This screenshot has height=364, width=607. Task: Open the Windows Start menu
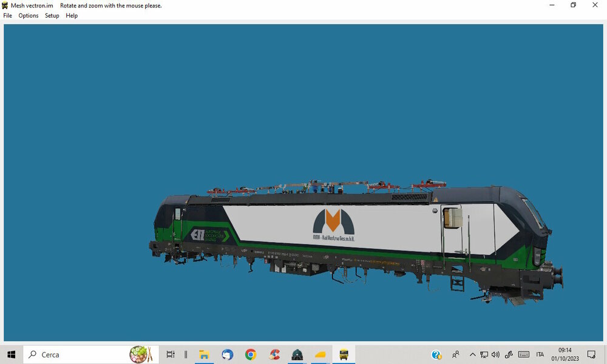(x=11, y=354)
